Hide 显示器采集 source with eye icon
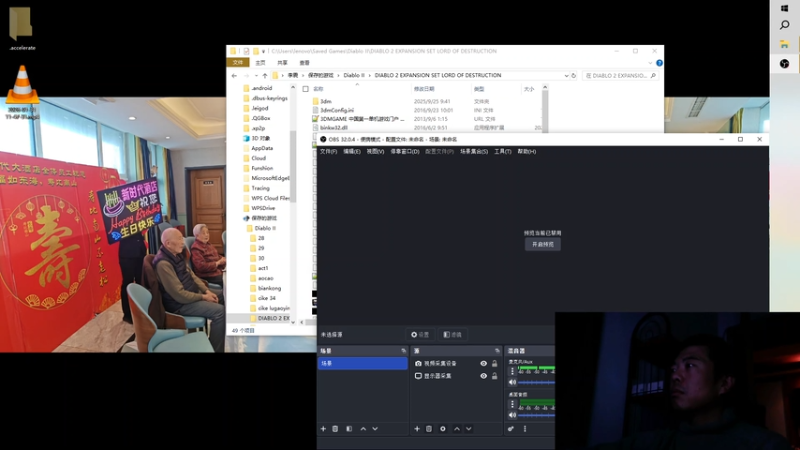The image size is (800, 450). 483,376
